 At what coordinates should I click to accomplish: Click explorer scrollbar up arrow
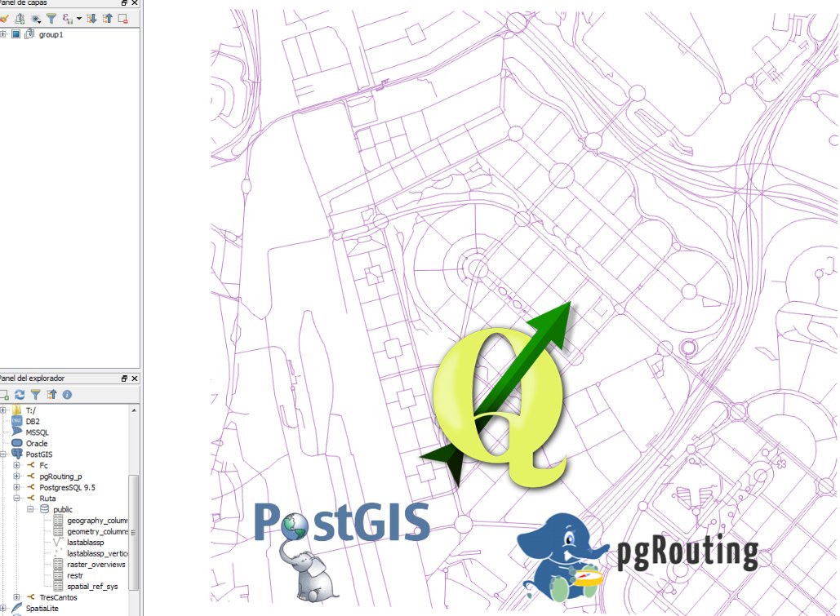pyautogui.click(x=134, y=410)
